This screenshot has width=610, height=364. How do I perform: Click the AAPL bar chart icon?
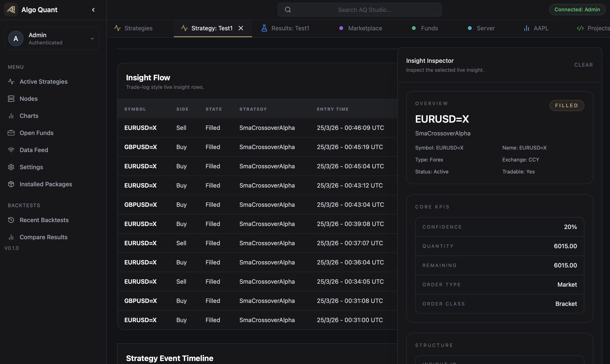click(x=526, y=28)
